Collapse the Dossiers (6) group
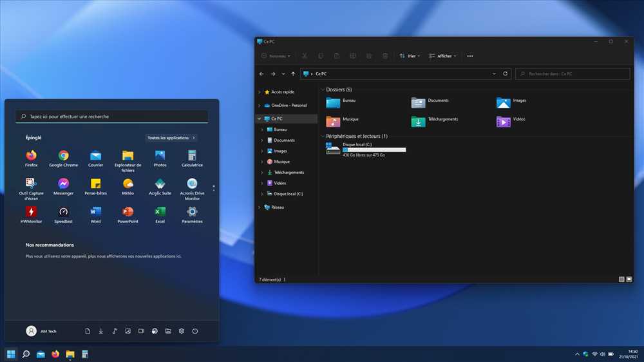Image resolution: width=644 pixels, height=362 pixels. [x=323, y=90]
